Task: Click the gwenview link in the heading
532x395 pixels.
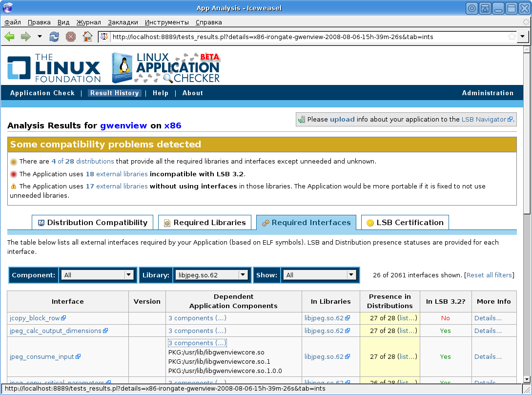Action: [123, 125]
